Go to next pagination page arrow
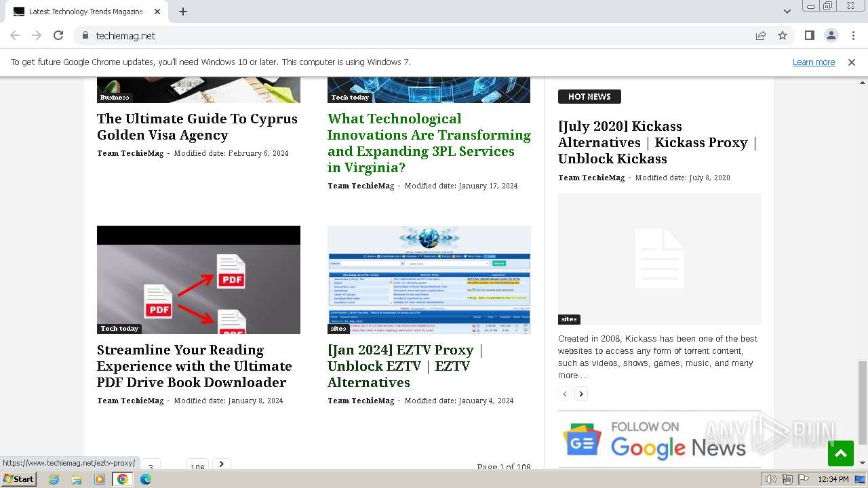 click(221, 464)
